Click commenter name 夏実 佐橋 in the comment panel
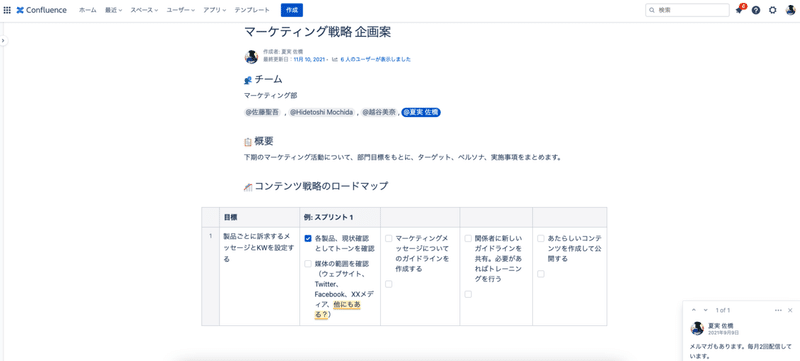Image resolution: width=800 pixels, height=361 pixels. click(x=720, y=325)
